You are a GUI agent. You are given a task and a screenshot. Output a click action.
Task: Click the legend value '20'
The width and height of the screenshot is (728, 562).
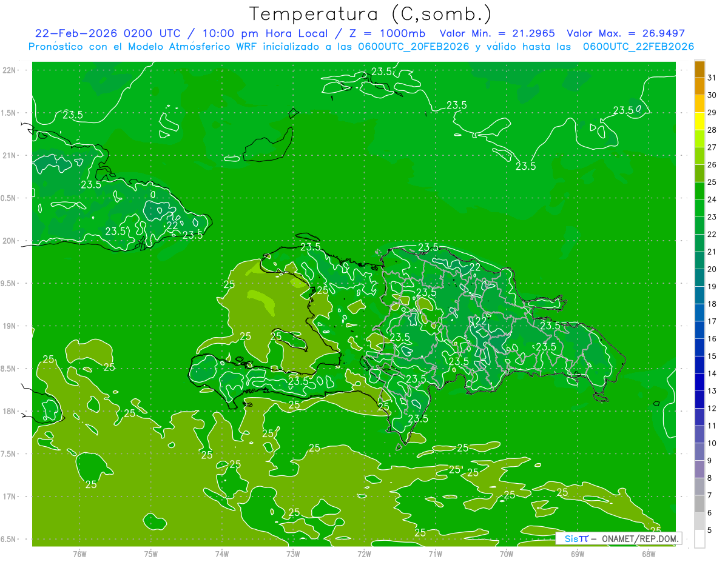pyautogui.click(x=712, y=269)
